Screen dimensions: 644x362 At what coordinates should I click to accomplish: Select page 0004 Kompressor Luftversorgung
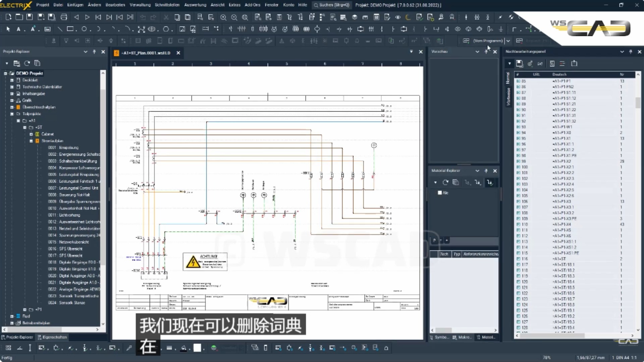point(74,168)
